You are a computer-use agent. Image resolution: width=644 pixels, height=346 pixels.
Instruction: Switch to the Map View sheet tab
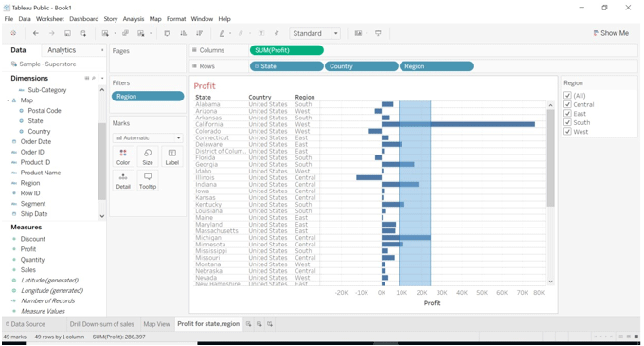(x=156, y=324)
